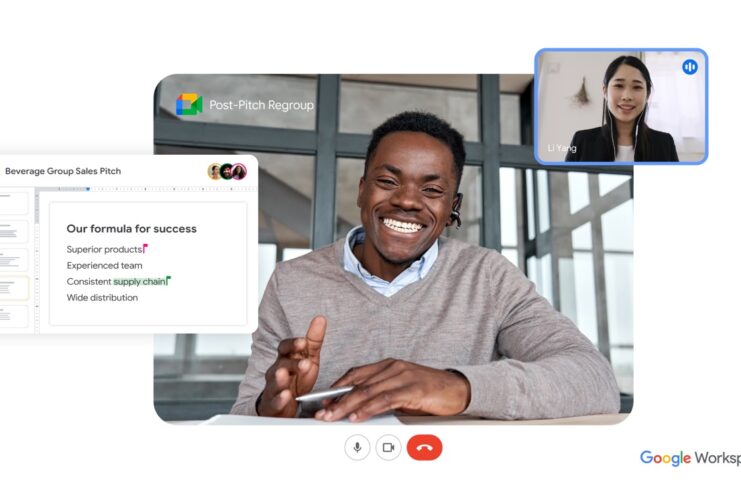
Task: Select the fifth slide thumbnail
Action: click(x=13, y=316)
